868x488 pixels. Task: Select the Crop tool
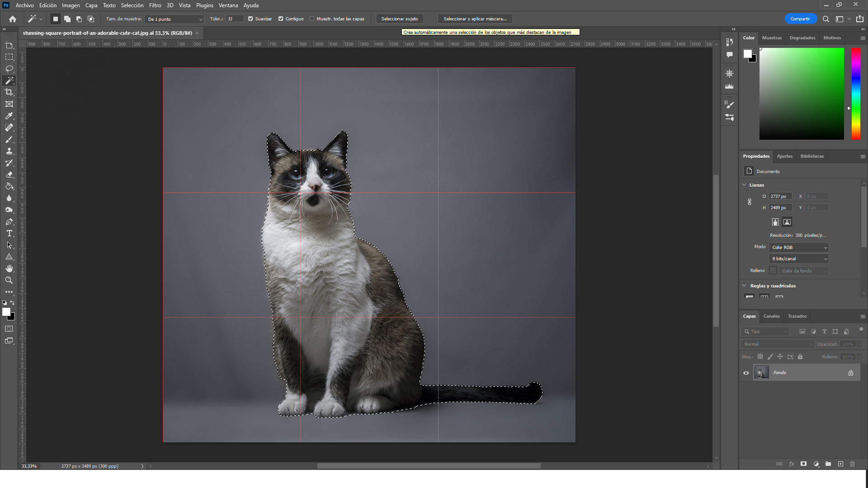pyautogui.click(x=9, y=92)
